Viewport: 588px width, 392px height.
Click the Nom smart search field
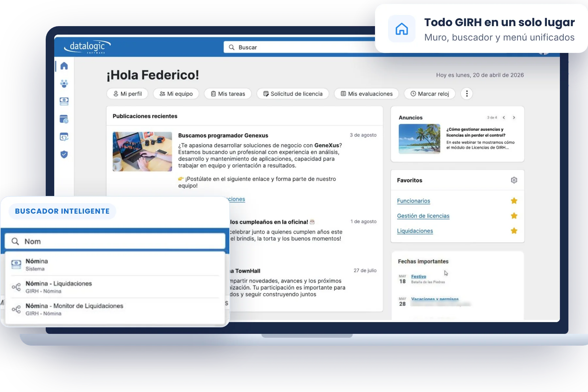click(115, 241)
